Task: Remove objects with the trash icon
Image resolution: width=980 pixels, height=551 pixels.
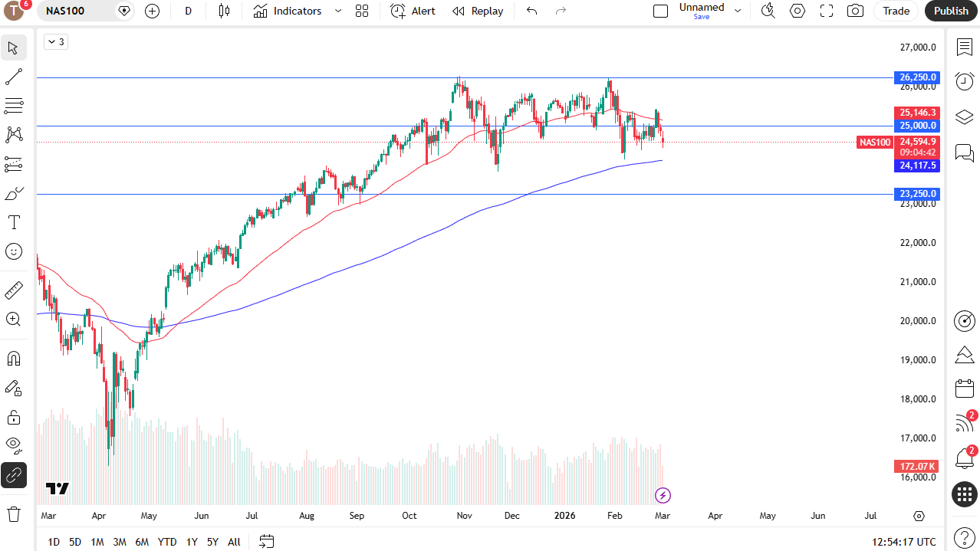Action: tap(14, 513)
